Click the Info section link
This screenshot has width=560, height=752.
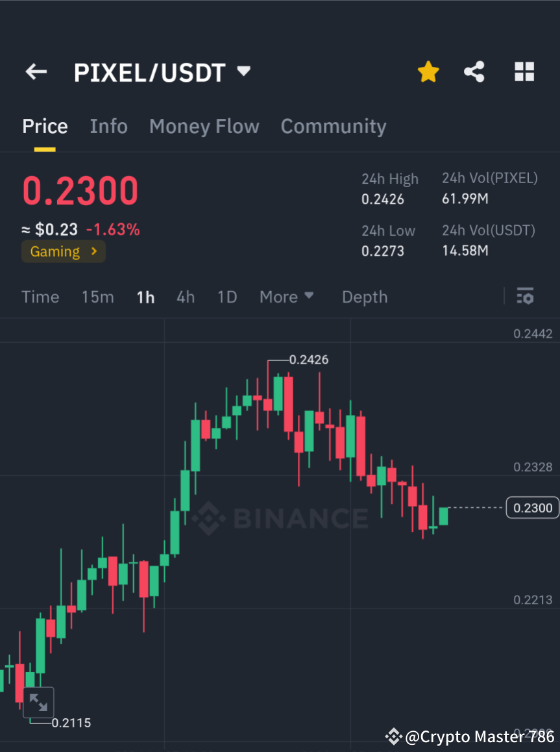(x=108, y=126)
